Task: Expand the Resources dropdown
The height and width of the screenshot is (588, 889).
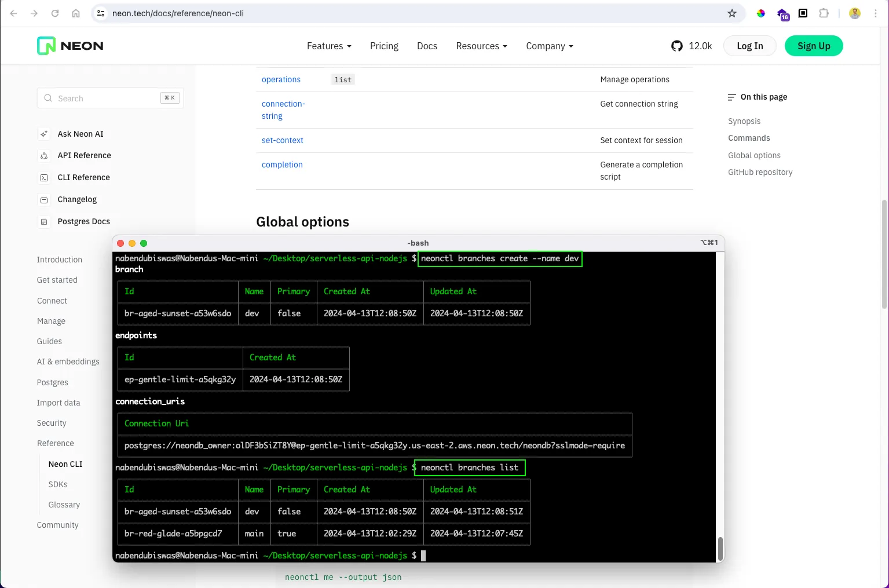Action: 481,46
